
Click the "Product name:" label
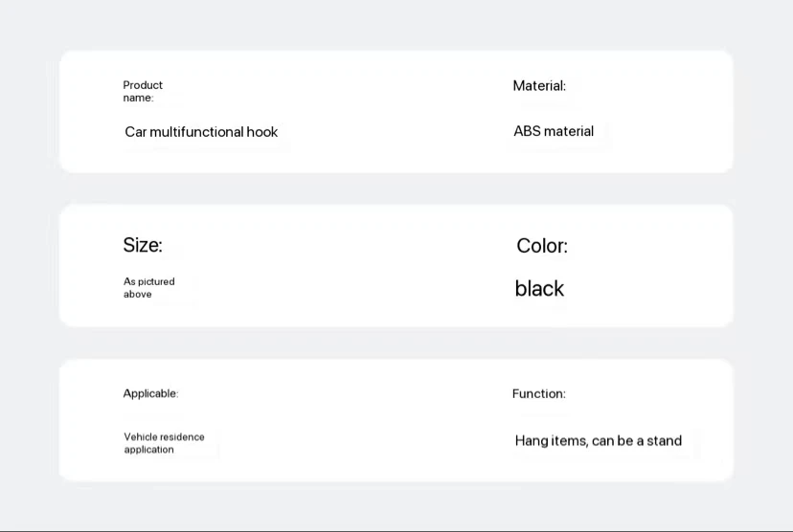[x=143, y=91]
